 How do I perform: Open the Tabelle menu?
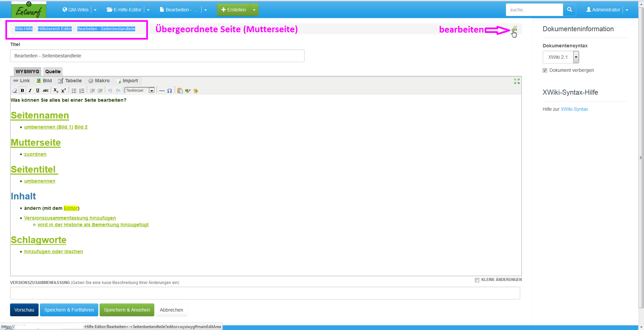coord(70,81)
